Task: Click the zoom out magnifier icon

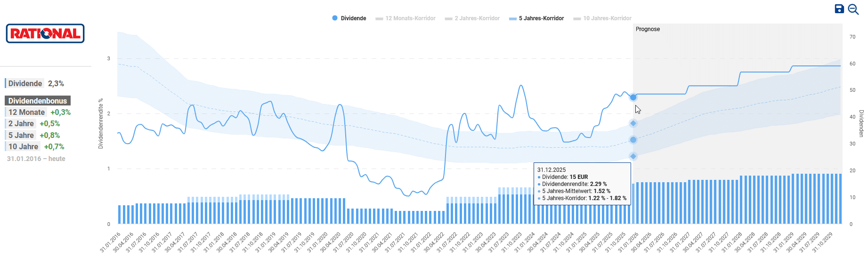Action: (853, 9)
